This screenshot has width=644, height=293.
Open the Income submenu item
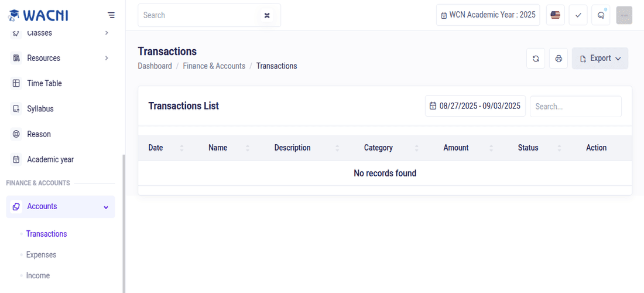pos(38,275)
